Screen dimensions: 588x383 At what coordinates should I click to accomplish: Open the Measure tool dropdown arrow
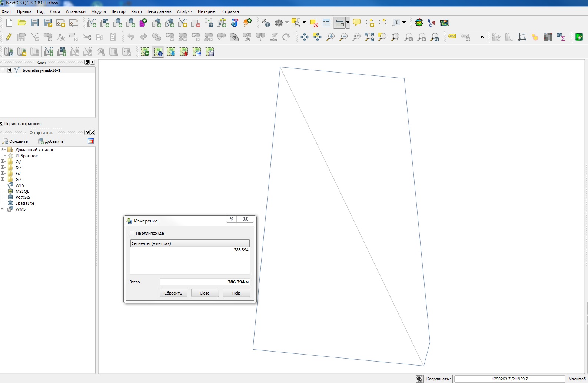tap(348, 23)
